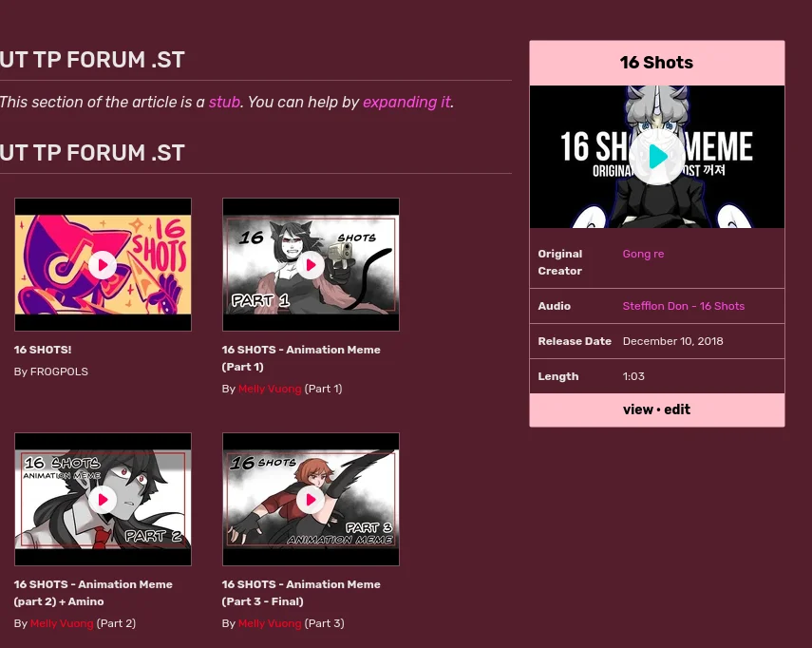Select the 16 SHOTS Part 1 title
812x648 pixels.
coord(301,358)
